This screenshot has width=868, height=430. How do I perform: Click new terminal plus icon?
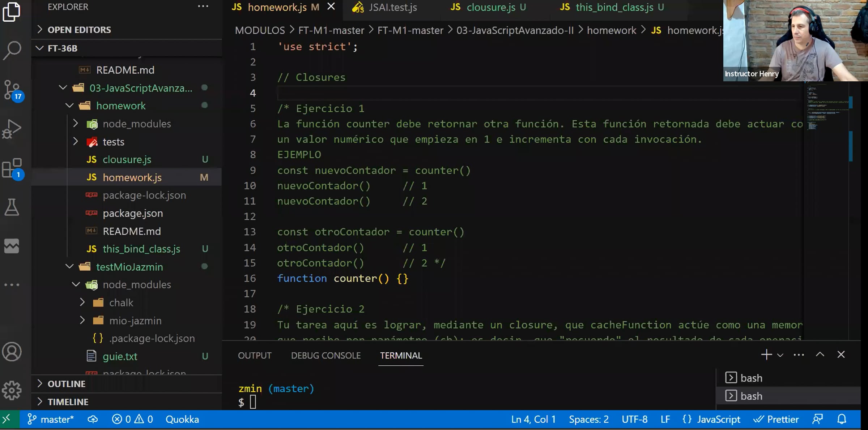click(x=766, y=355)
